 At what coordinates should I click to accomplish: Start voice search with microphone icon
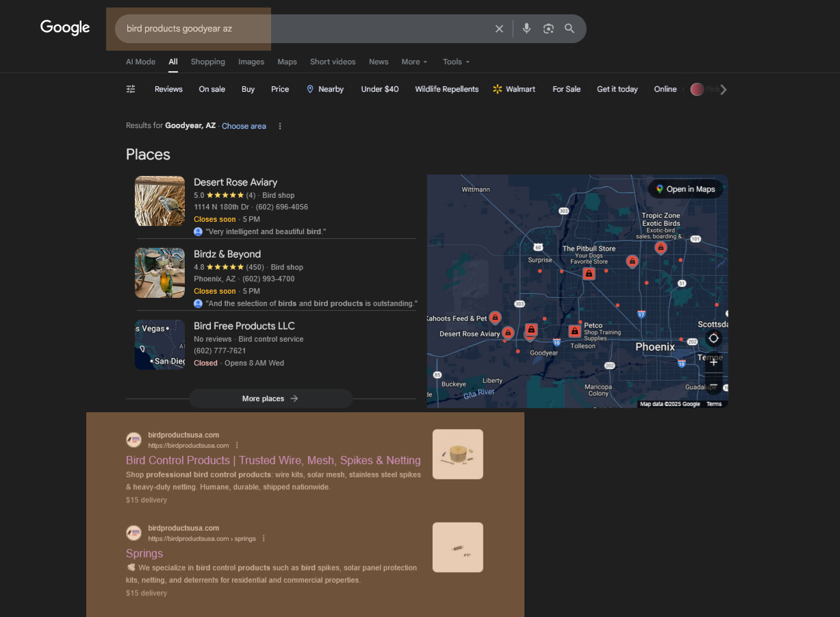(x=526, y=29)
